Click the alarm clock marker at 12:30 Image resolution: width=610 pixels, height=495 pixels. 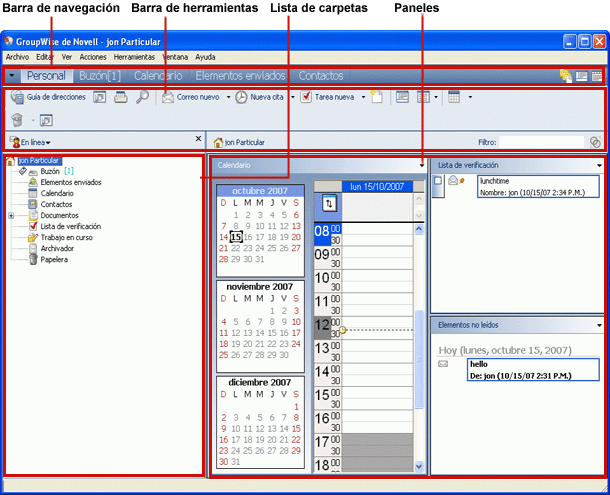pos(342,330)
